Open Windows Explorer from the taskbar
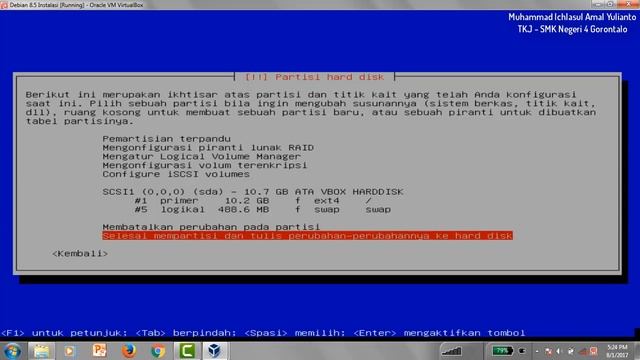 [x=41, y=351]
